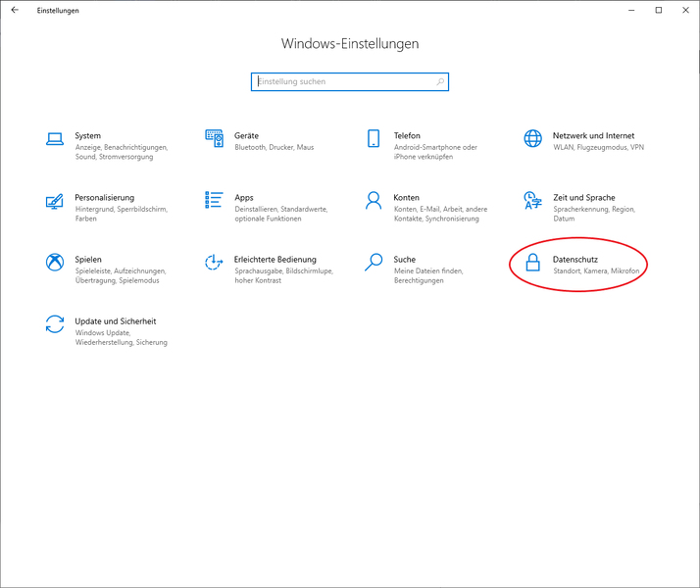The width and height of the screenshot is (700, 588).
Task: Open Update und Sicherheit refresh icon
Action: (x=55, y=324)
